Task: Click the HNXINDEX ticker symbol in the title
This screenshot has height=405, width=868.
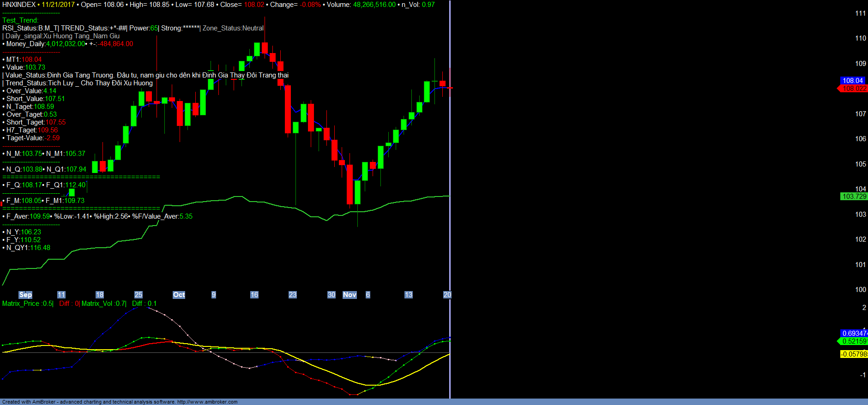Action: pos(19,5)
